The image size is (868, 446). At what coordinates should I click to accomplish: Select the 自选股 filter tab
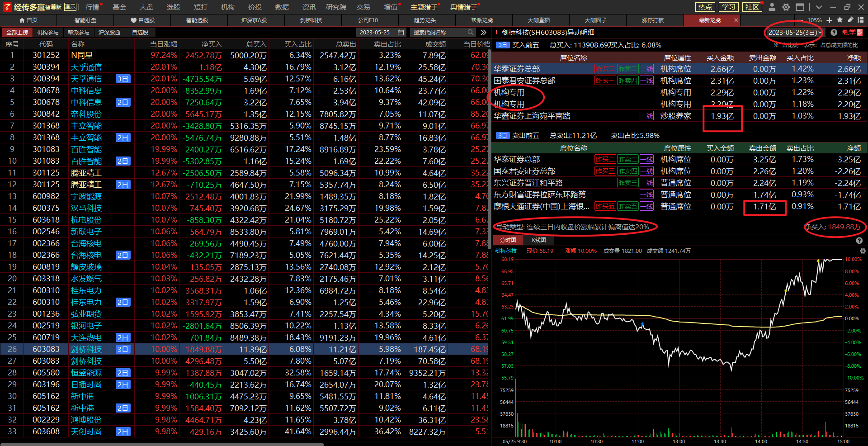140,32
